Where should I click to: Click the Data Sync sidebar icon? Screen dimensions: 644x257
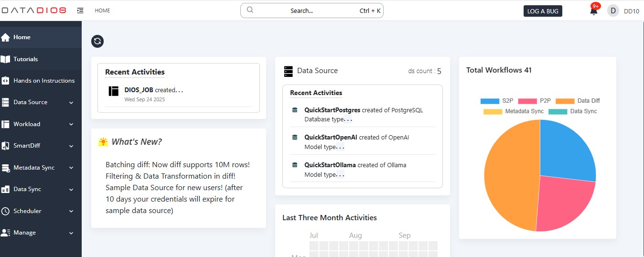tap(6, 189)
